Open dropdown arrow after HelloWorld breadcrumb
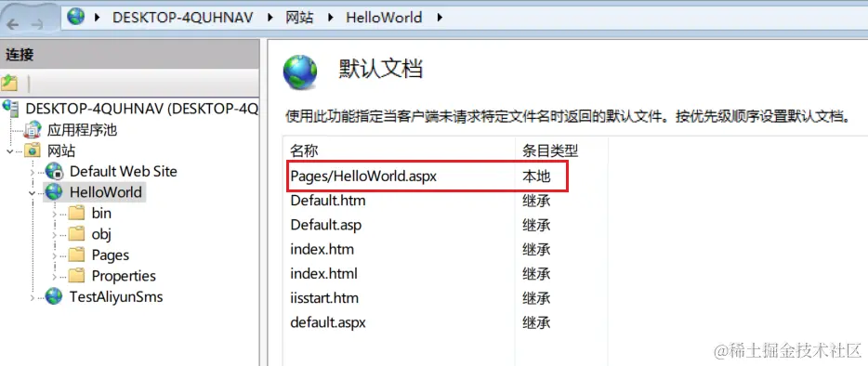This screenshot has height=366, width=868. pos(441,17)
